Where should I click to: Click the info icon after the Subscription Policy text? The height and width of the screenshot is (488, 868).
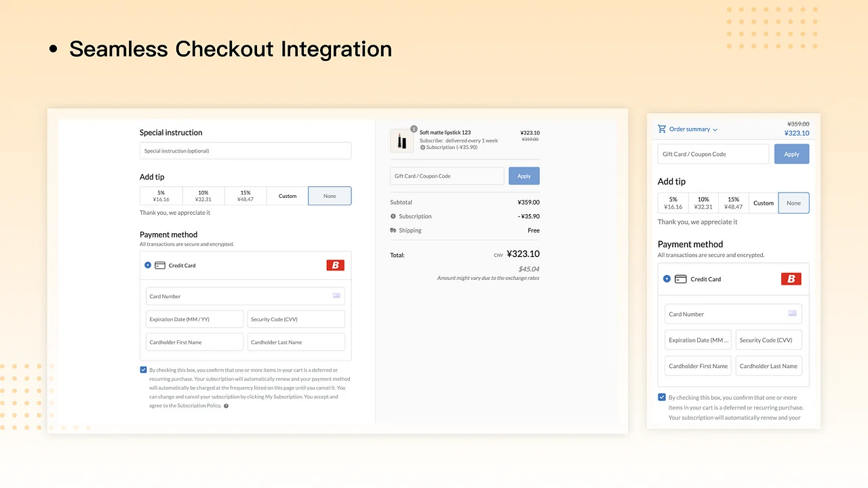(226, 405)
